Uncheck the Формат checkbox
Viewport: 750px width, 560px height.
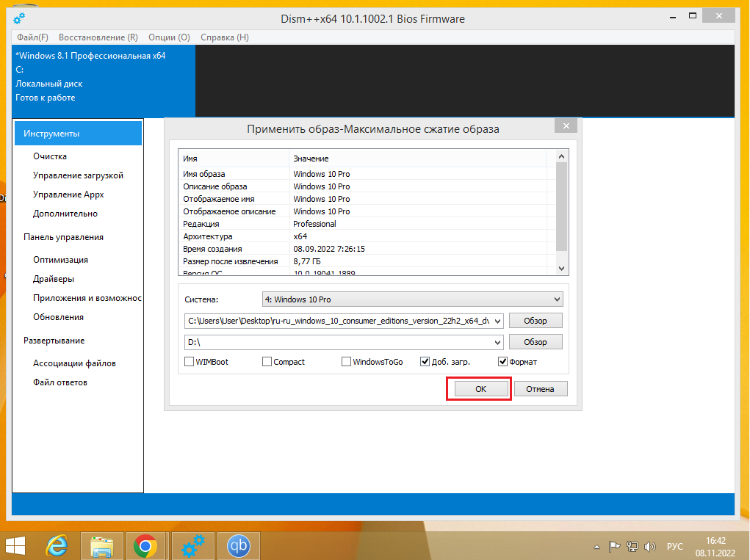point(502,362)
